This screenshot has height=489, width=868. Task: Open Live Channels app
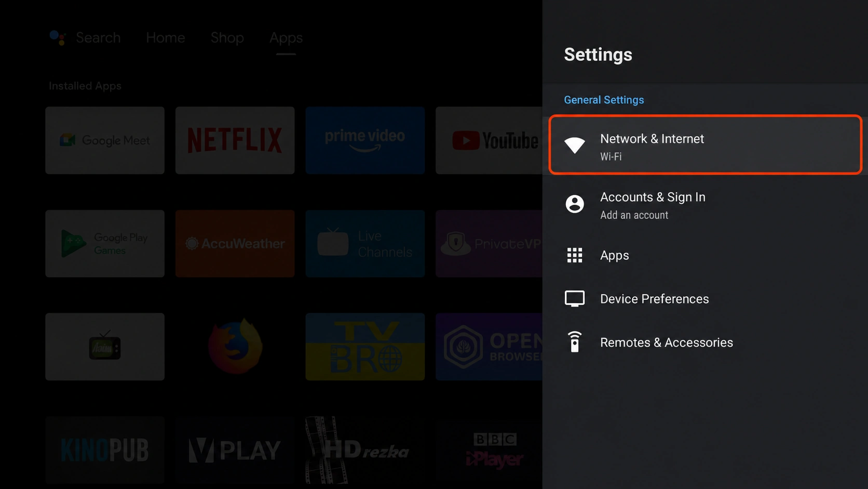coord(365,244)
